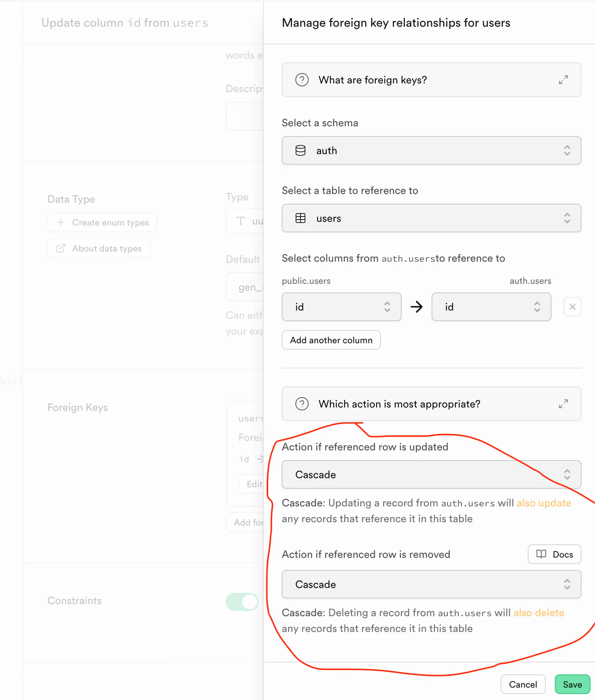The width and height of the screenshot is (595, 700).
Task: Click the book icon on Docs button
Action: pos(541,554)
